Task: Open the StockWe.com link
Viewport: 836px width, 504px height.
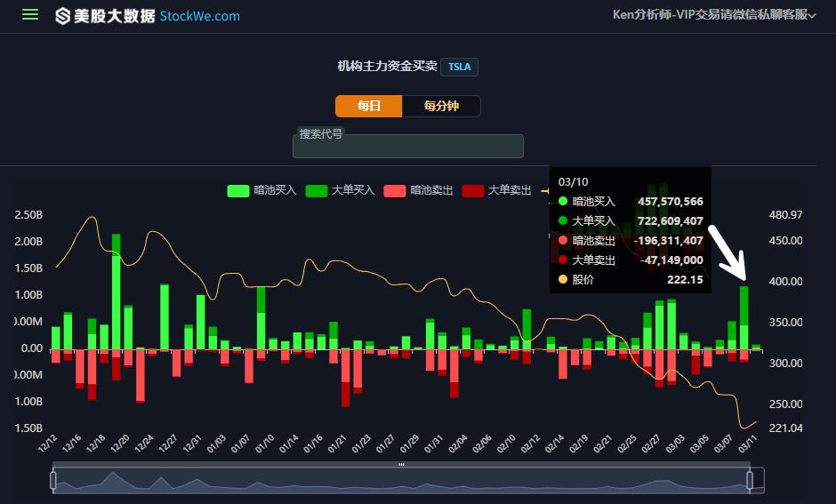Action: (200, 16)
